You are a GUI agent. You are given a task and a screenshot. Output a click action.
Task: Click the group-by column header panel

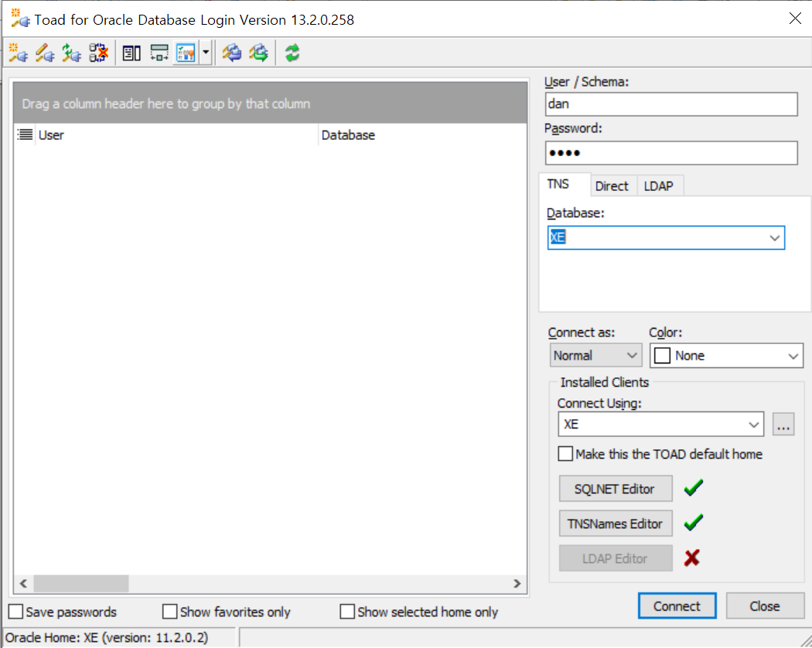(x=270, y=103)
